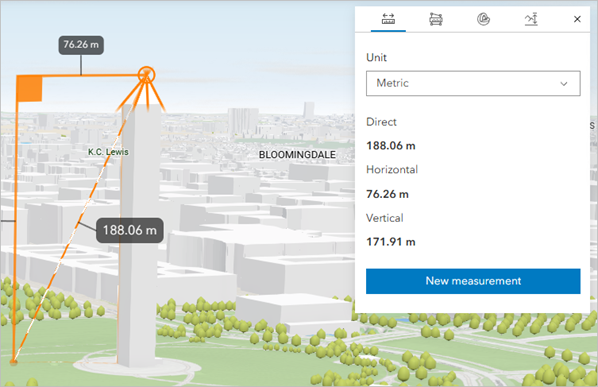Select the line measurement ruler tab icon
598x387 pixels.
click(x=388, y=19)
